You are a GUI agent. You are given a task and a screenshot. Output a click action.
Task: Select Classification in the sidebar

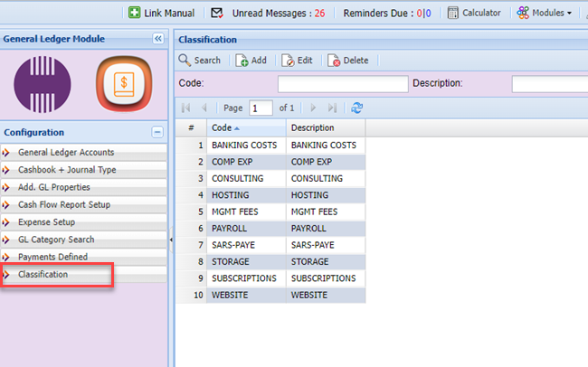click(43, 274)
